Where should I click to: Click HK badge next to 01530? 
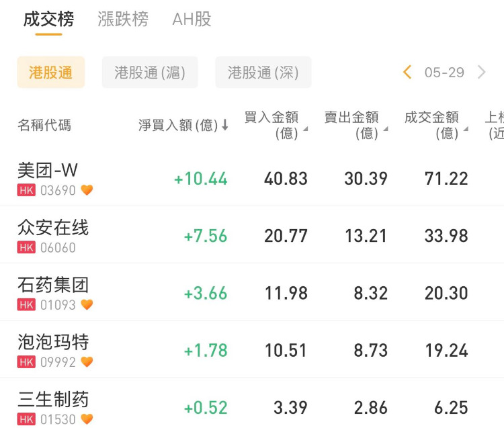[x=26, y=419]
